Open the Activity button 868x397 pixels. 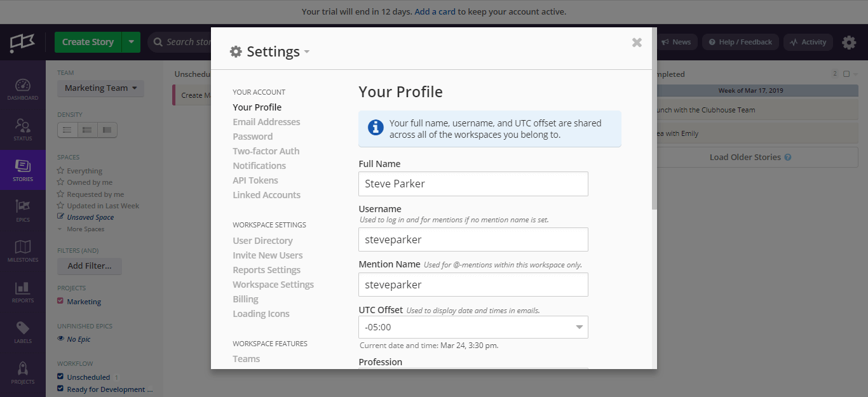808,43
